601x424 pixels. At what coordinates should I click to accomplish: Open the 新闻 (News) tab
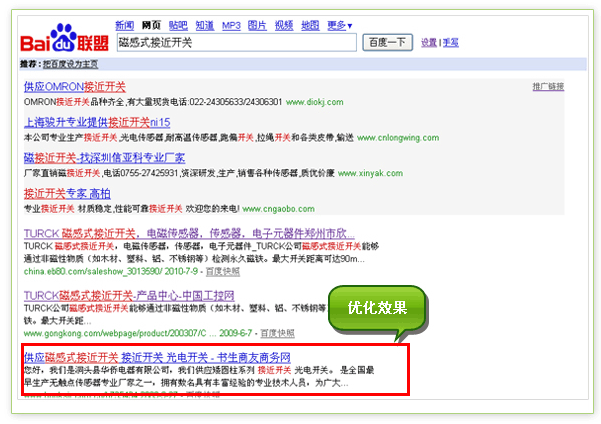125,24
